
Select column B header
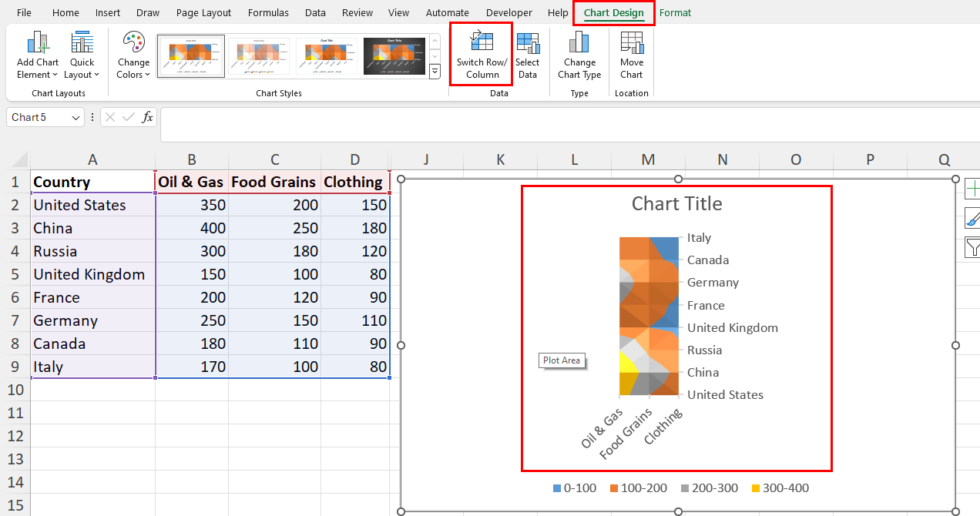(192, 160)
